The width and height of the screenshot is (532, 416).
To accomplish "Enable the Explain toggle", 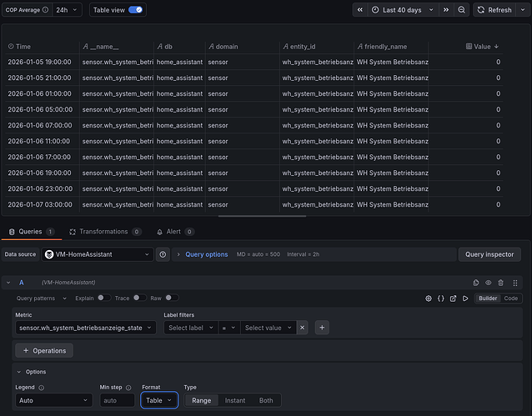I will coord(103,298).
